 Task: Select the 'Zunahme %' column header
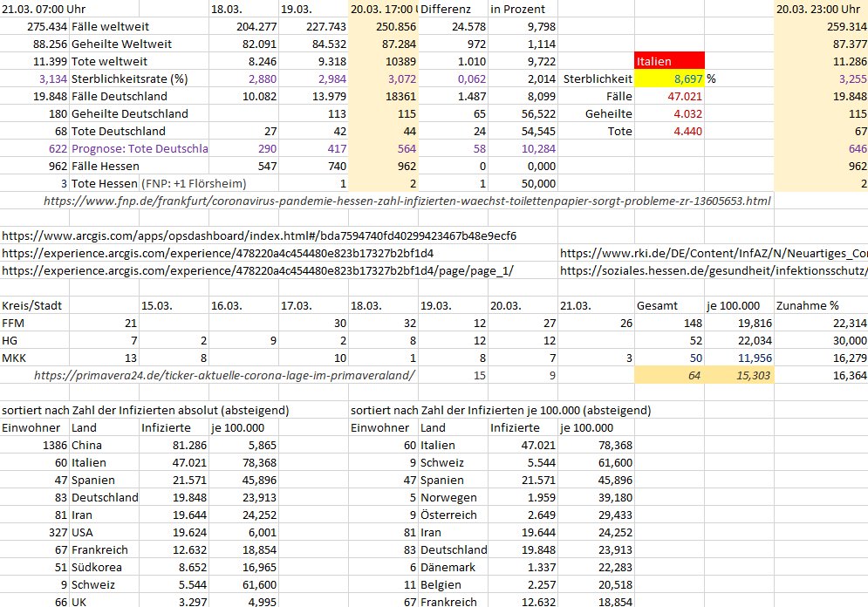click(821, 305)
